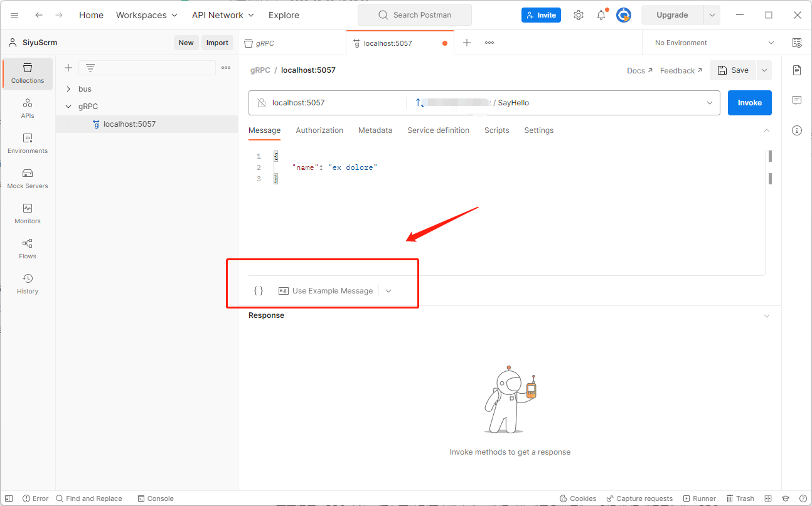Viewport: 812px width, 506px height.
Task: Switch to the Message tab
Action: (265, 130)
